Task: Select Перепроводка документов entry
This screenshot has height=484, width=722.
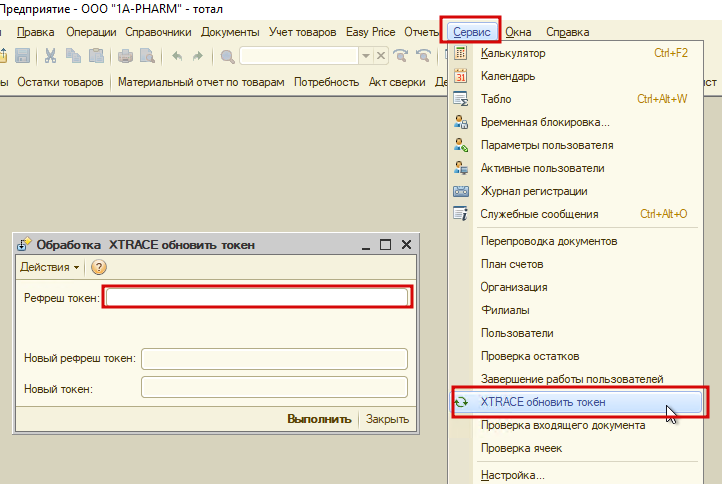Action: coord(576,241)
